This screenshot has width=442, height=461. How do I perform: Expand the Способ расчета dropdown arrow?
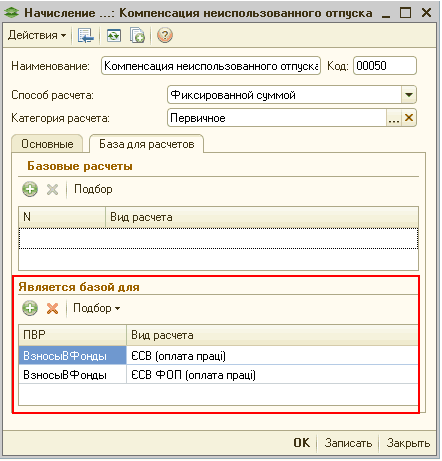[x=409, y=95]
